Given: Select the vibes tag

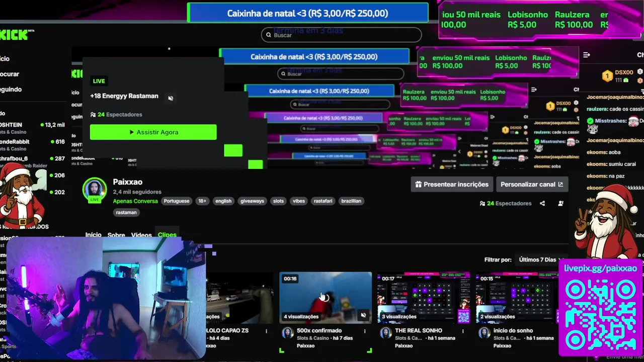Looking at the screenshot, I should pyautogui.click(x=299, y=201).
